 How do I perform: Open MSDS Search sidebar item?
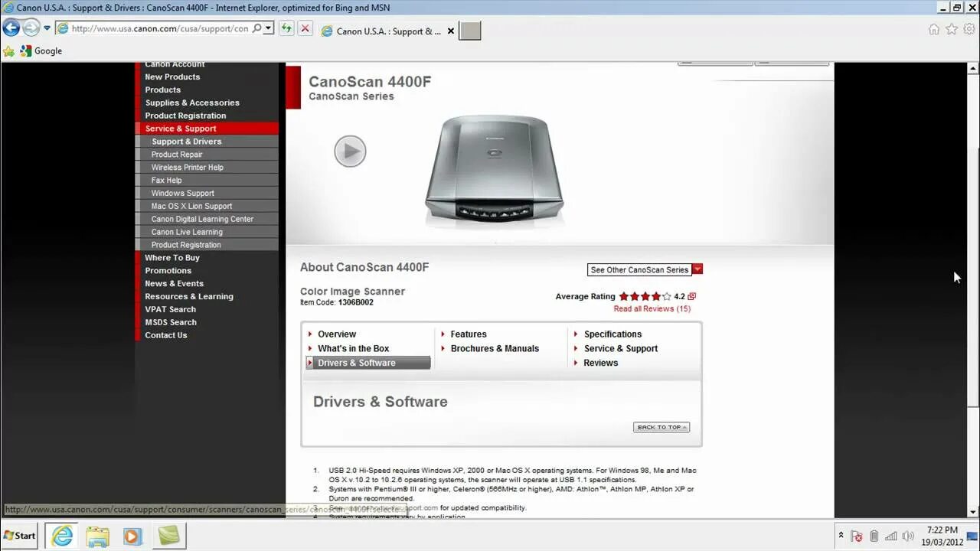click(171, 323)
